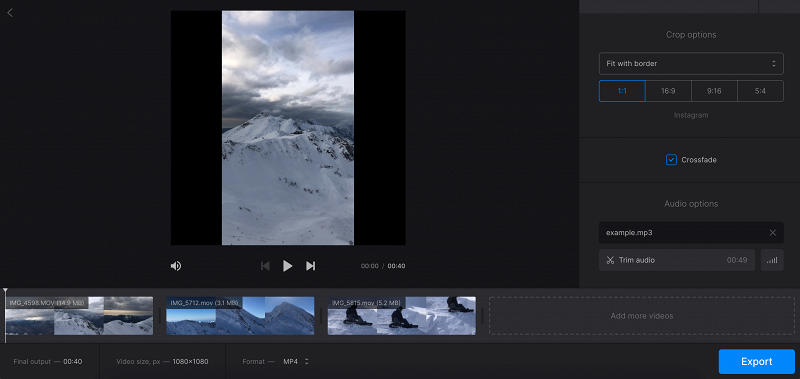Viewport: 800px width, 379px height.
Task: Click the 00:00 / 00:40 time counter
Action: [383, 266]
